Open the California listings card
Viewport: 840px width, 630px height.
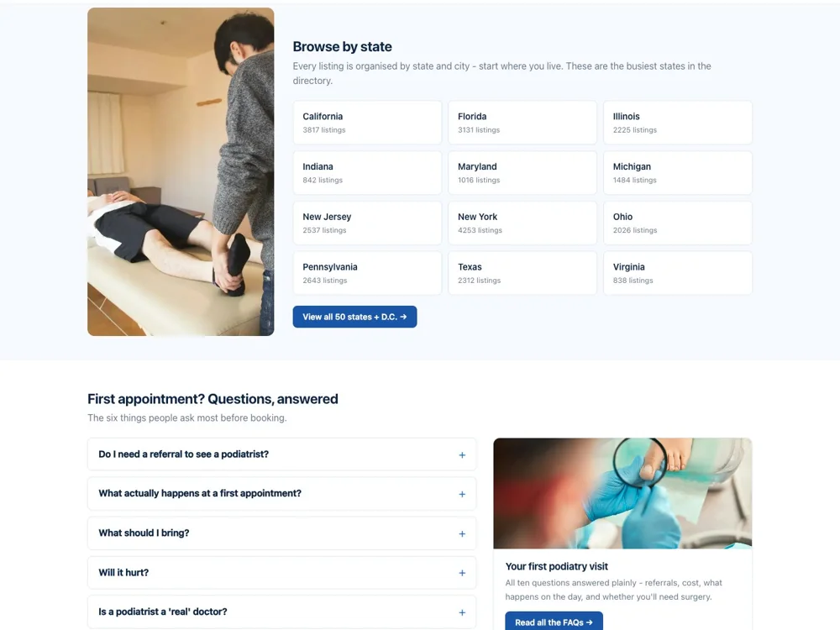(x=367, y=122)
